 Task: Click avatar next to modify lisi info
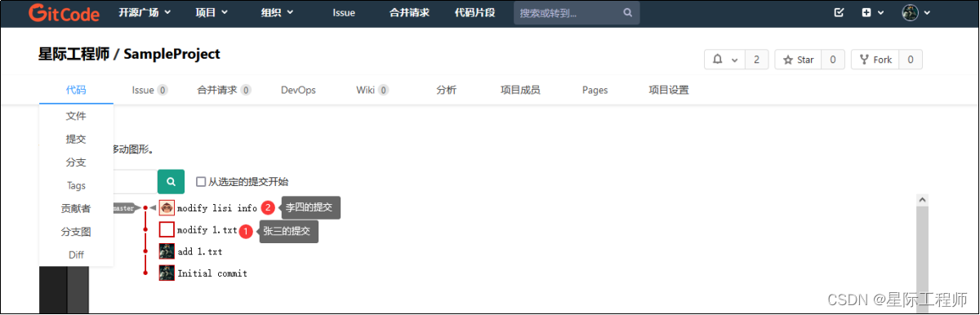(167, 208)
